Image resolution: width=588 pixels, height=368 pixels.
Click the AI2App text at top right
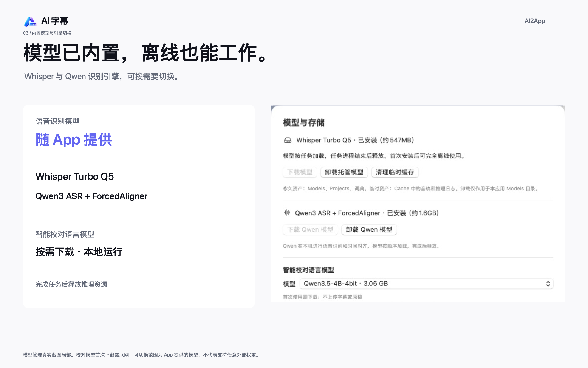click(534, 21)
